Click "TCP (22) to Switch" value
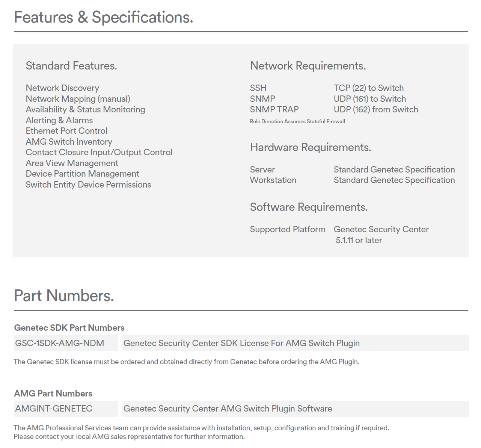481x448 pixels. click(369, 88)
